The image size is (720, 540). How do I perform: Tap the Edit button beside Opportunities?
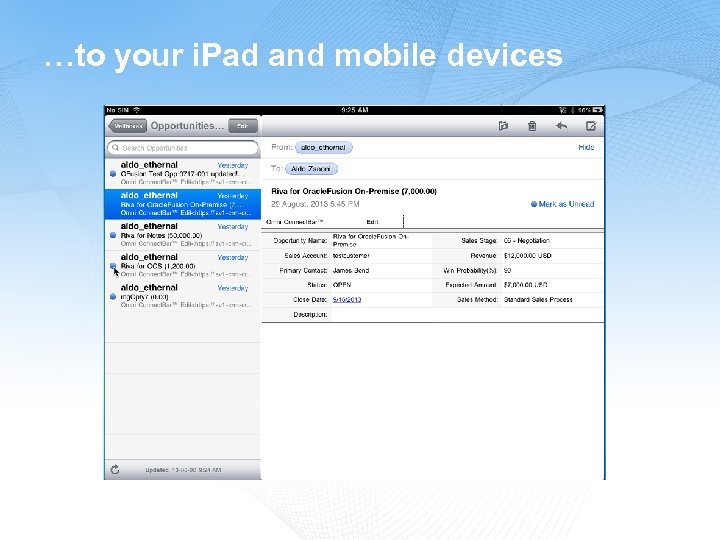[242, 126]
